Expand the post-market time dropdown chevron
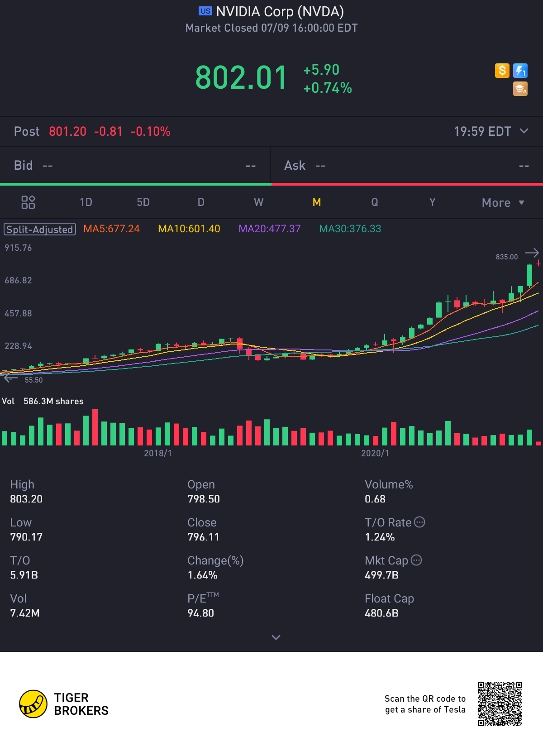Screen dimensions: 543x756 point(524,131)
